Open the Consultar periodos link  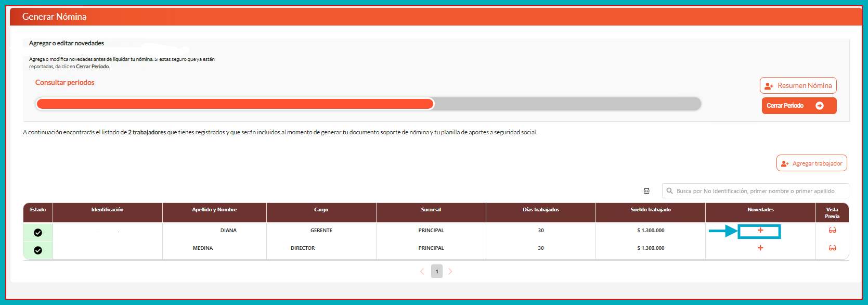[x=65, y=83]
